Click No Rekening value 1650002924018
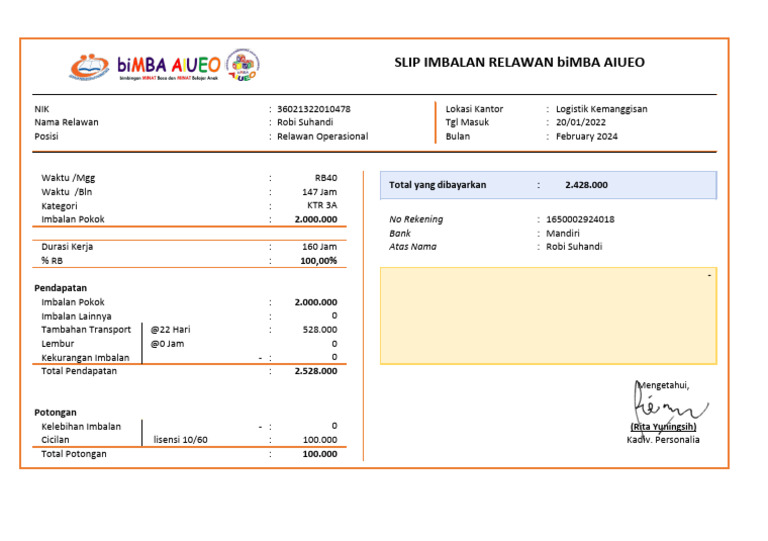Viewport: 768px width, 541px height. 580,219
